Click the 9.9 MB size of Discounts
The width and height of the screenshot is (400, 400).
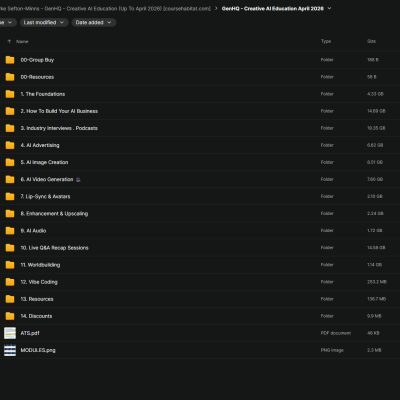tap(374, 316)
